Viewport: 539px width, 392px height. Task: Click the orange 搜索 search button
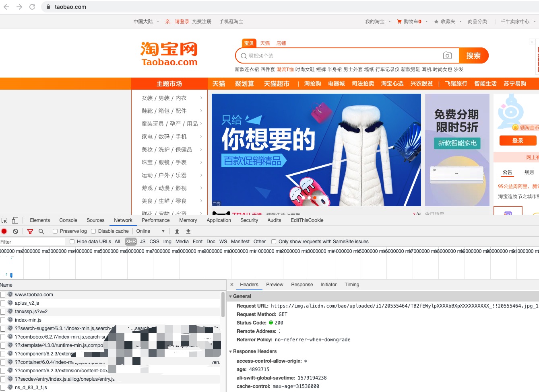coord(473,55)
